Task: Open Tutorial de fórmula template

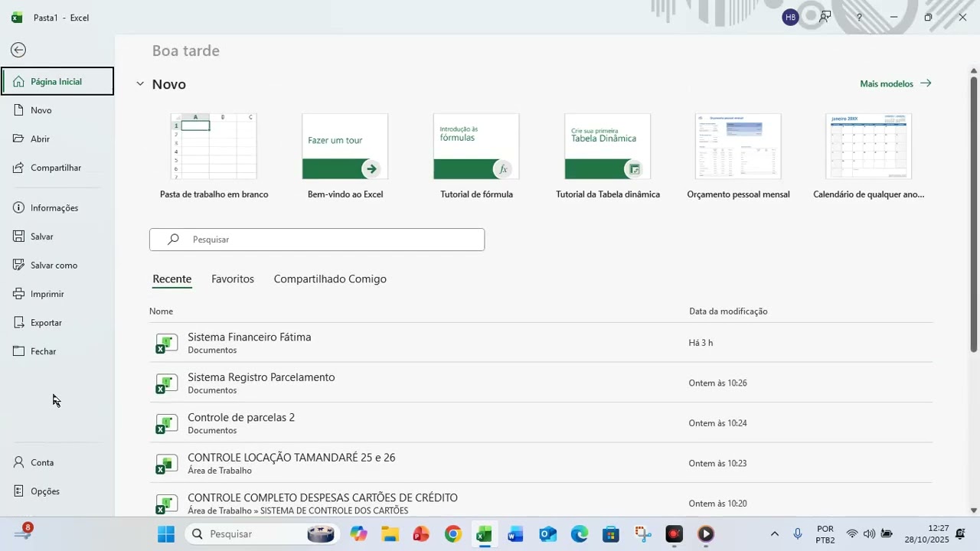Action: click(476, 157)
